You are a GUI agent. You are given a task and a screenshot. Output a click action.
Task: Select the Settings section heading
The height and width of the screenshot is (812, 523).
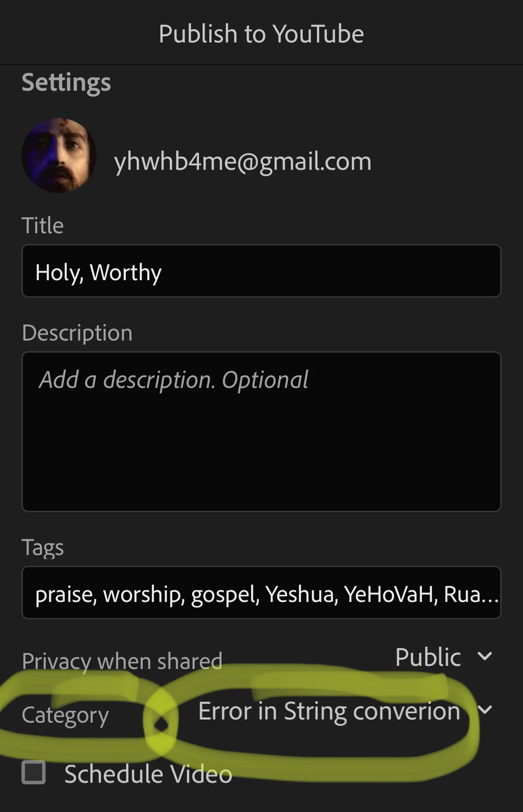[x=66, y=83]
